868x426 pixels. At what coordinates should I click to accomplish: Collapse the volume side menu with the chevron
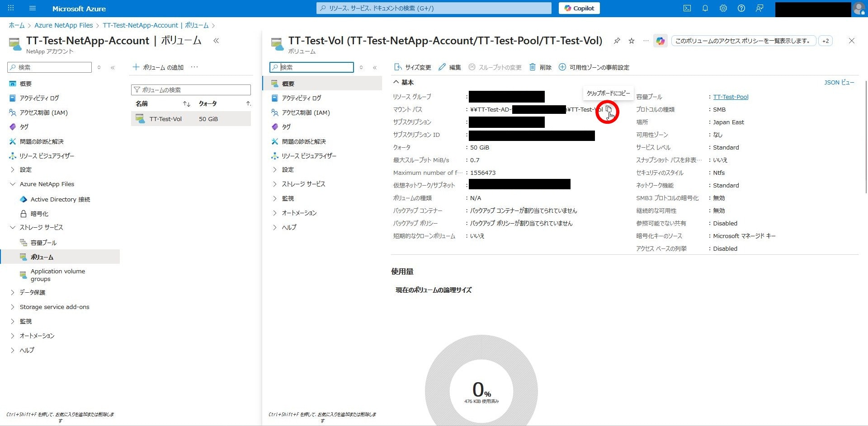click(x=375, y=67)
